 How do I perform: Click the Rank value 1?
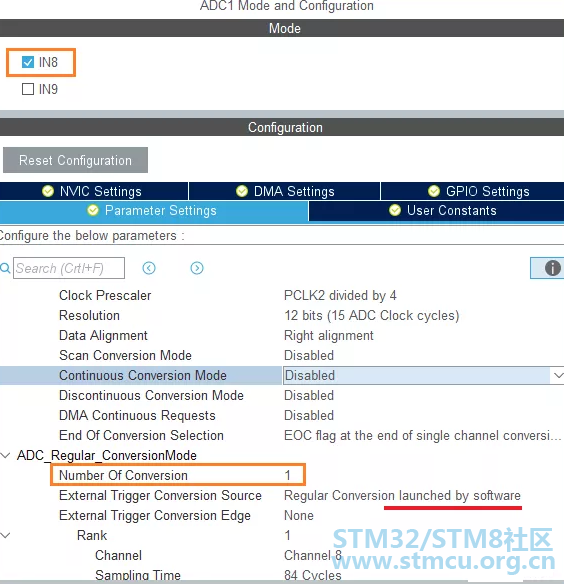(x=288, y=535)
